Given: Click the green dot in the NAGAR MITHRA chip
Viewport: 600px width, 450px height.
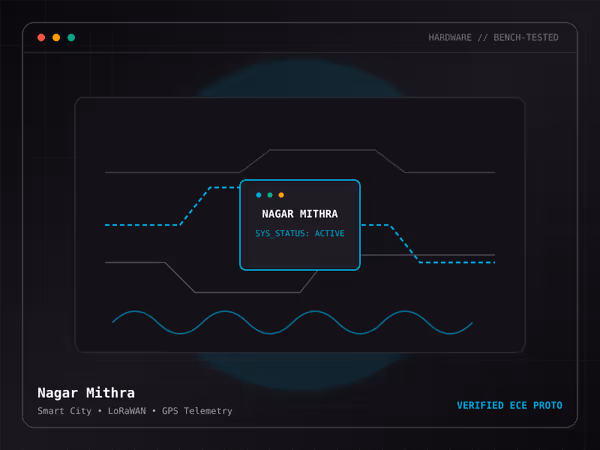Looking at the screenshot, I should (x=270, y=195).
